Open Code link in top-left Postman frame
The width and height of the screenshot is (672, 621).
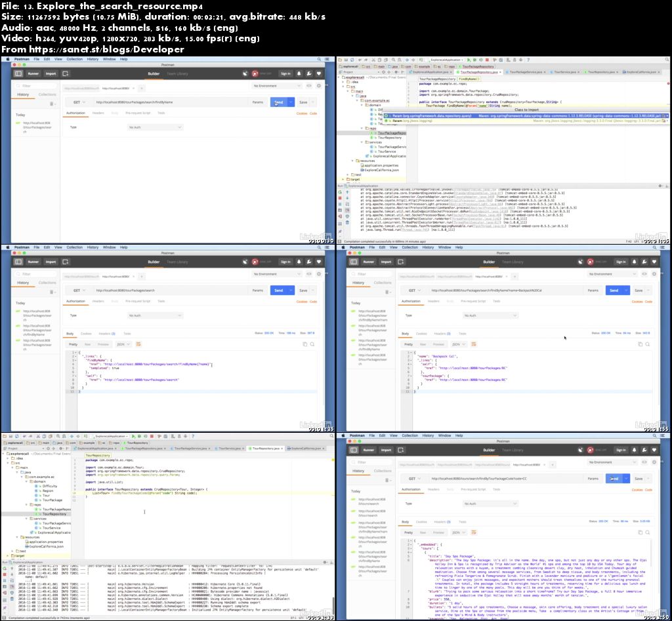click(x=313, y=113)
